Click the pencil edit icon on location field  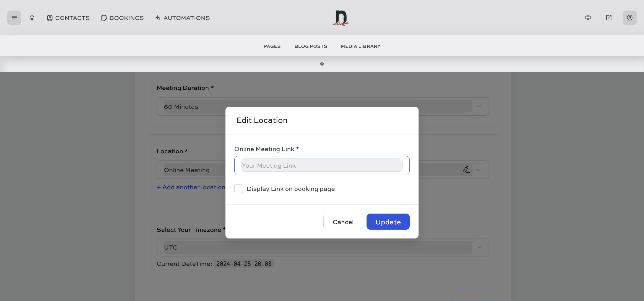(466, 169)
